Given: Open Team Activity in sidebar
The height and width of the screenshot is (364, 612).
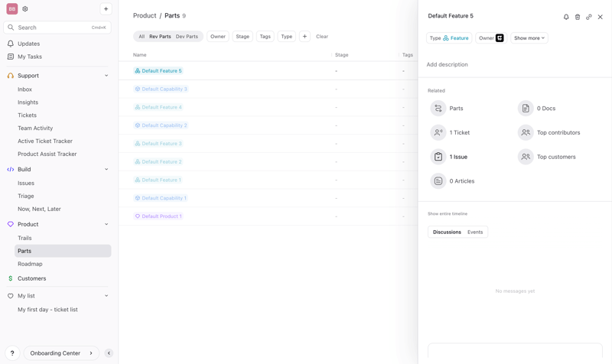Looking at the screenshot, I should (x=35, y=128).
